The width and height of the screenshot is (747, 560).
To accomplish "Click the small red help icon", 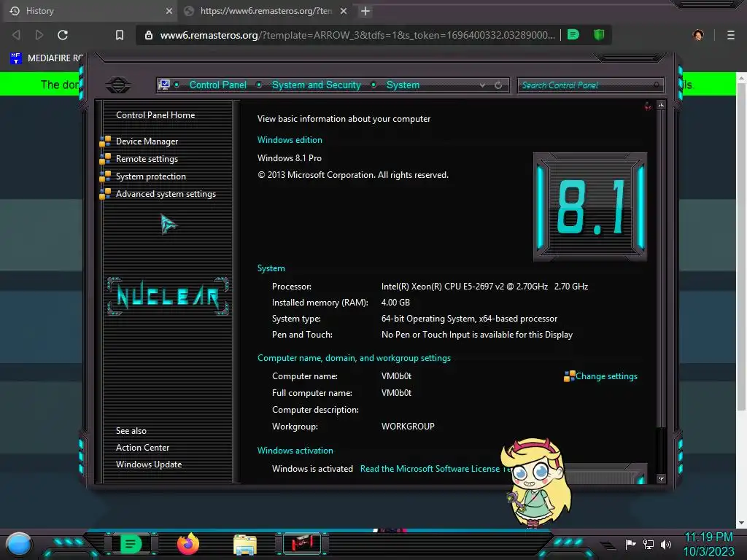I will pyautogui.click(x=648, y=106).
